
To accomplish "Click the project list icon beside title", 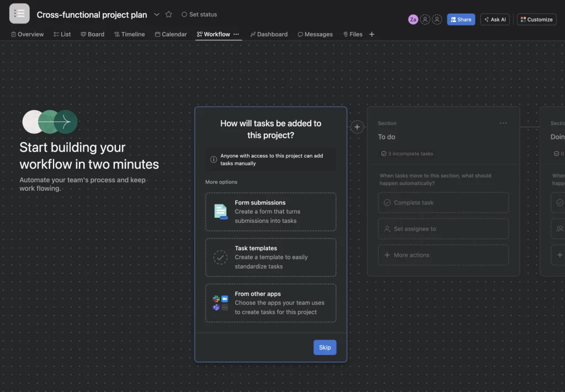I will point(19,14).
